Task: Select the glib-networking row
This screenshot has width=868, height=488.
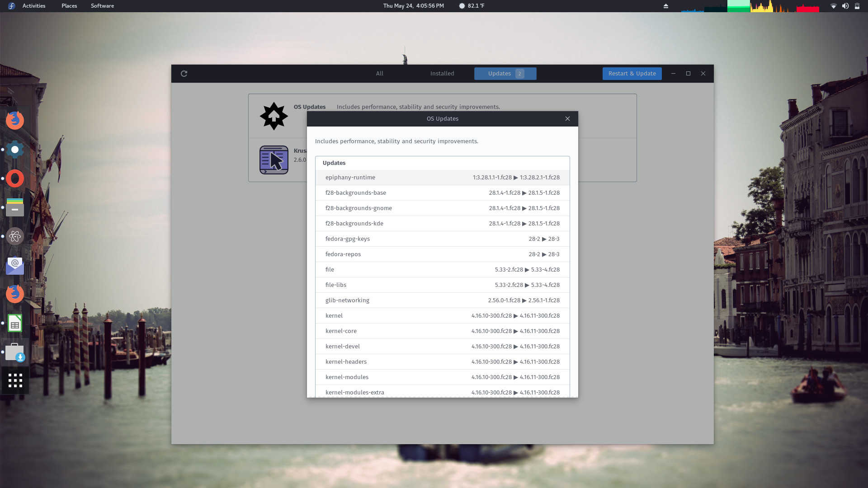Action: coord(443,300)
